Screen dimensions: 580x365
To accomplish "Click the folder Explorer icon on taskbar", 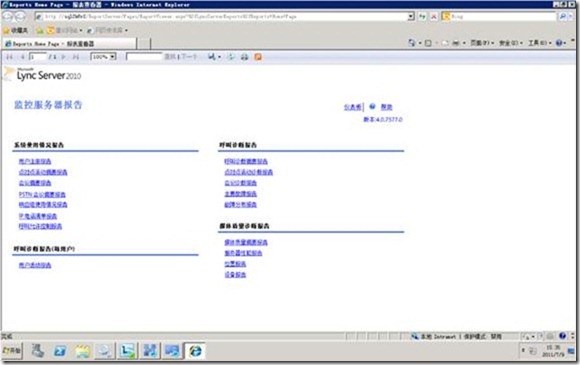I will click(x=82, y=351).
